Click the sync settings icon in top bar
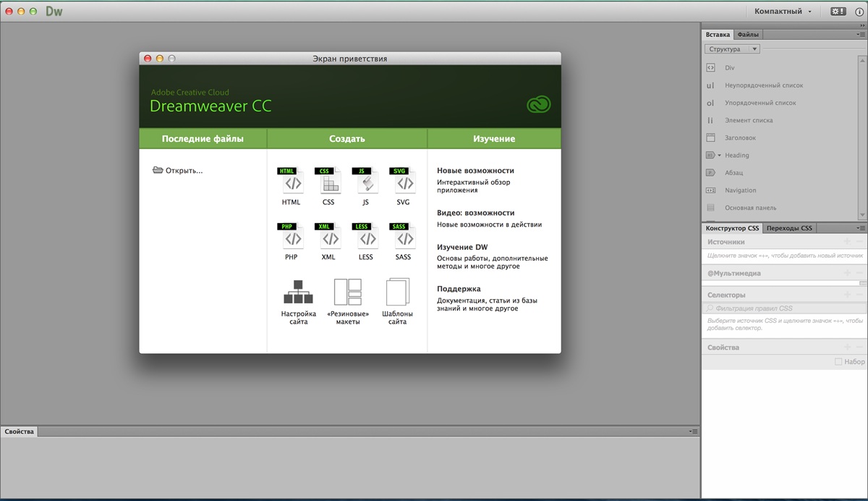Viewport: 868px width, 501px height. pyautogui.click(x=838, y=12)
